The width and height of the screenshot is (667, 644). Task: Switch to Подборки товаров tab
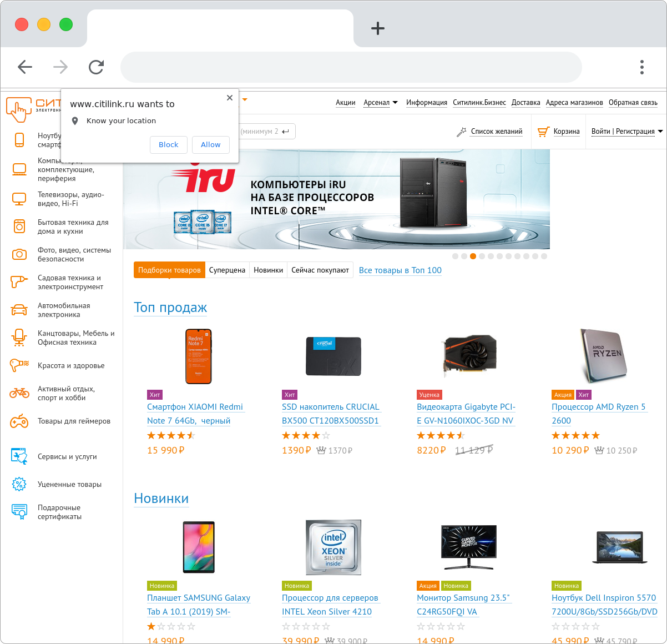tap(169, 270)
